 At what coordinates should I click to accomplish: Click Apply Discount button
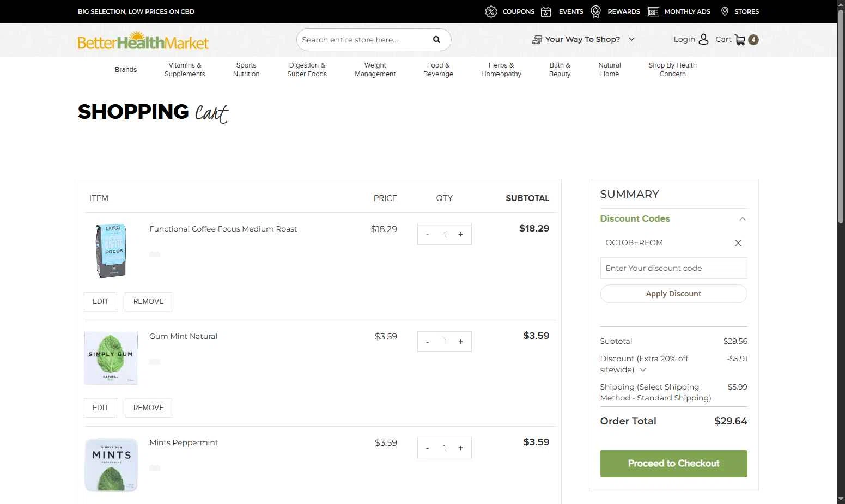674,294
